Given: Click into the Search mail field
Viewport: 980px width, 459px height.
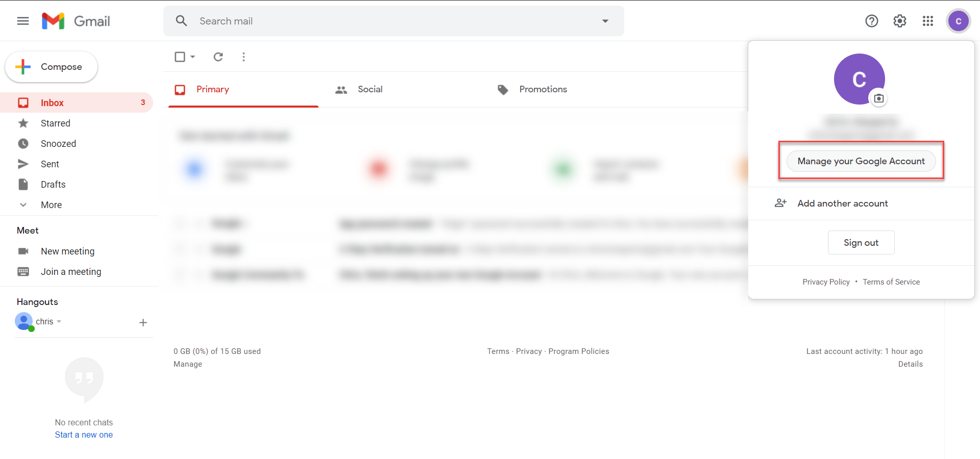Looking at the screenshot, I should pyautogui.click(x=394, y=21).
